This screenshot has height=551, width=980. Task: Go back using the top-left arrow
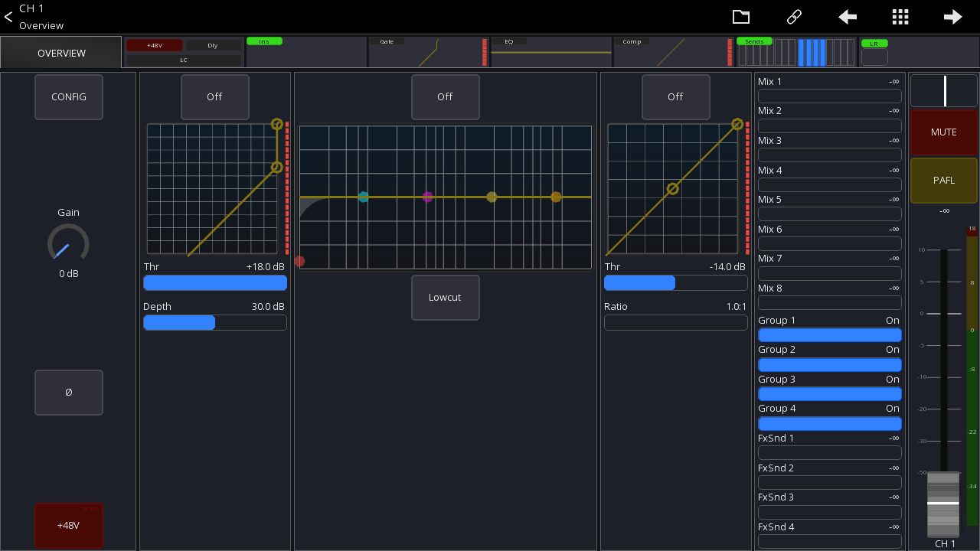pos(8,17)
